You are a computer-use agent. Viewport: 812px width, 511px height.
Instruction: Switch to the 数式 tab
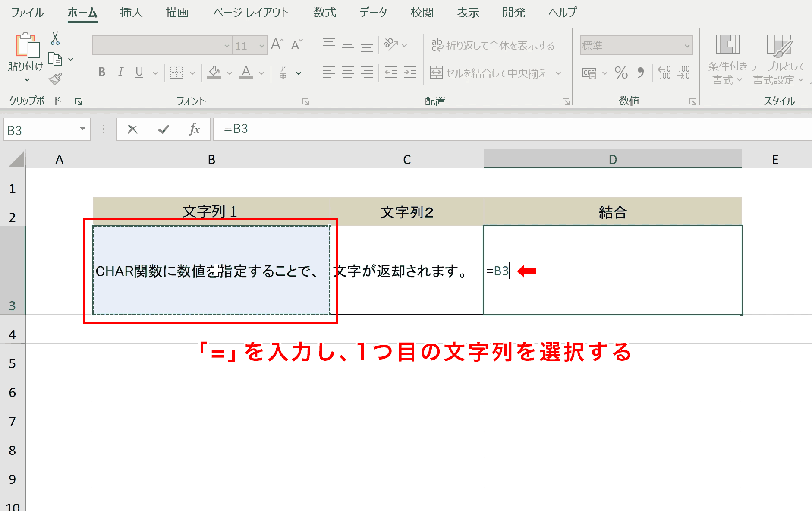325,13
